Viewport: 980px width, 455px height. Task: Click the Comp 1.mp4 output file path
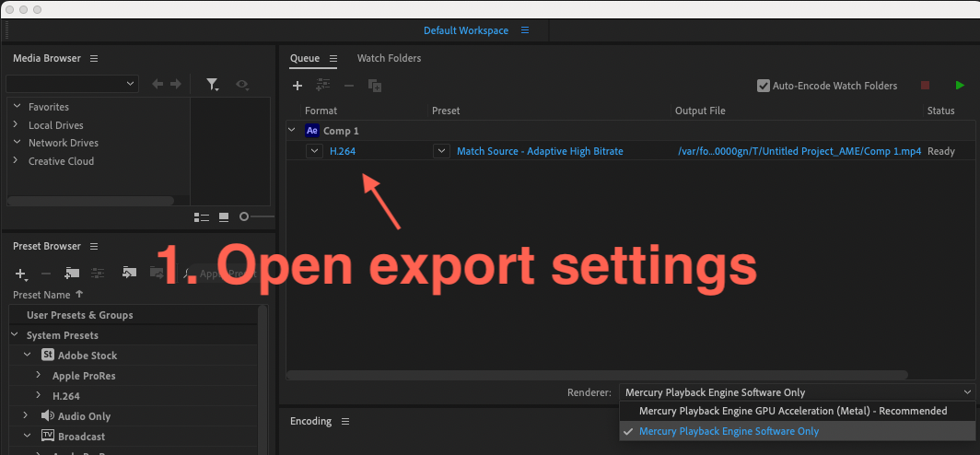(x=799, y=151)
